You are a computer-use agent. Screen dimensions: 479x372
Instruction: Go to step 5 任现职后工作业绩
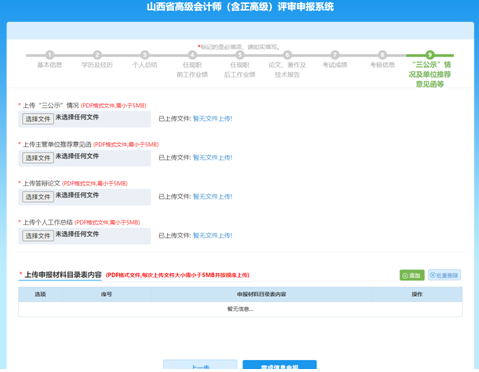point(240,55)
